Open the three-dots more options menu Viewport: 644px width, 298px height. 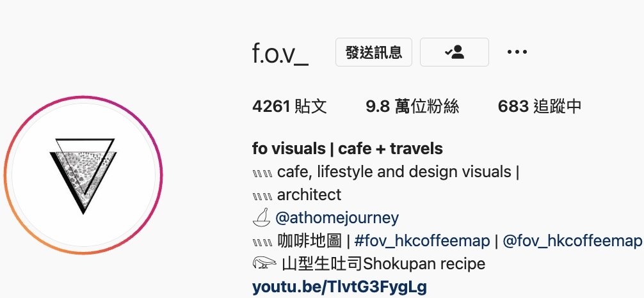(x=517, y=52)
